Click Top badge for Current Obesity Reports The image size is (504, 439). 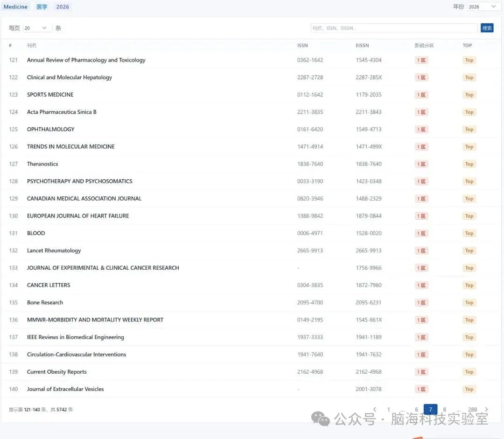[469, 372]
